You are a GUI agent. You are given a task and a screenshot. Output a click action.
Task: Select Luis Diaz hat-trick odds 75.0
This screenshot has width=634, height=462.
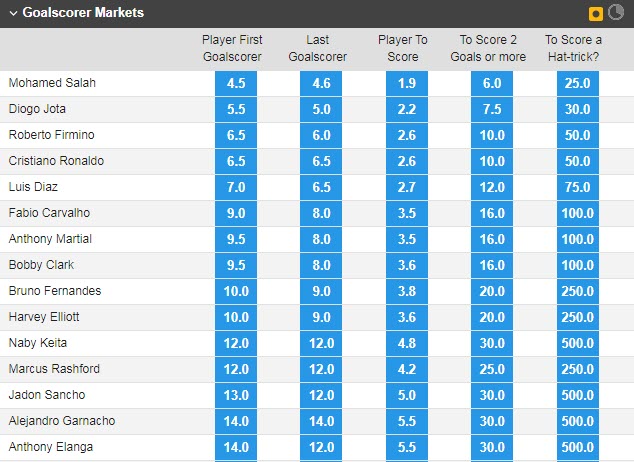point(578,187)
